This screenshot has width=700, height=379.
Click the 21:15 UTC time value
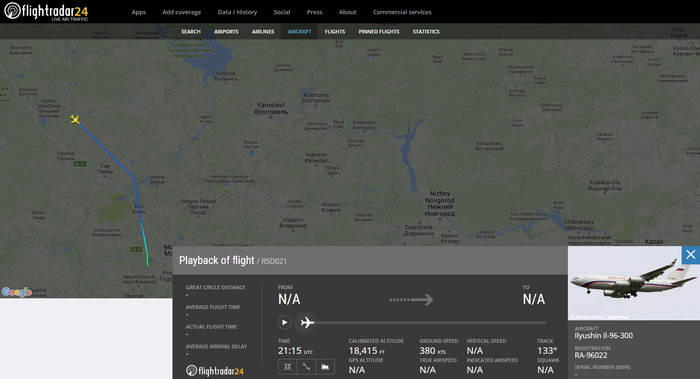click(x=296, y=351)
